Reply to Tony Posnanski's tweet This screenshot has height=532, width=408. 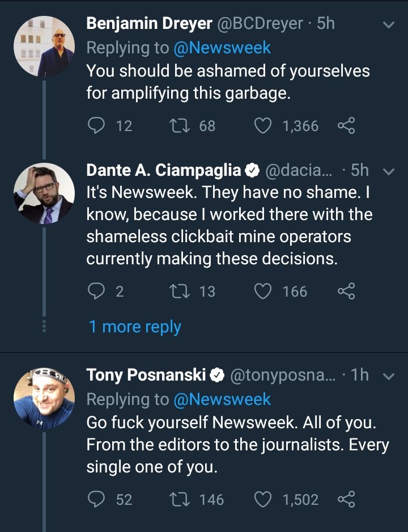(x=96, y=499)
